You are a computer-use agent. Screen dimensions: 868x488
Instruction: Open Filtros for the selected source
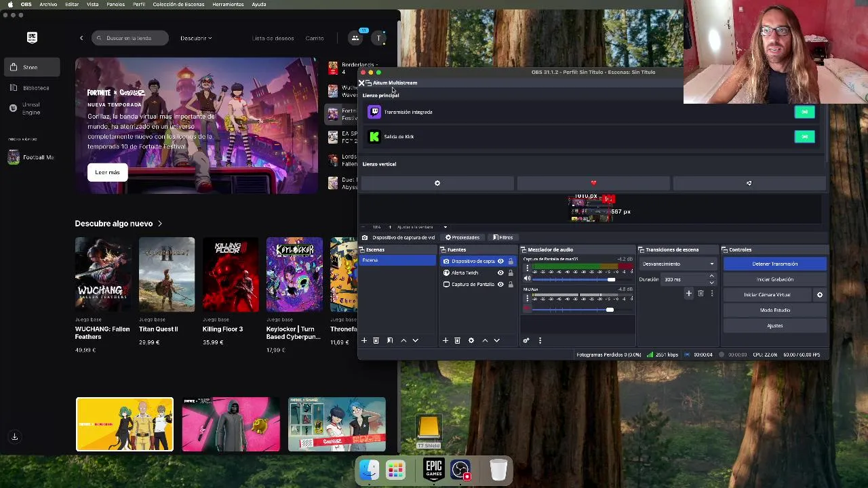[x=502, y=237]
